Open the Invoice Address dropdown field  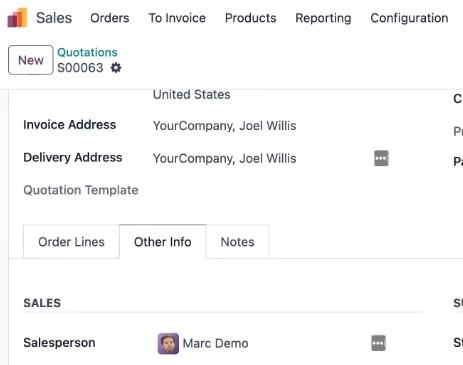point(260,126)
